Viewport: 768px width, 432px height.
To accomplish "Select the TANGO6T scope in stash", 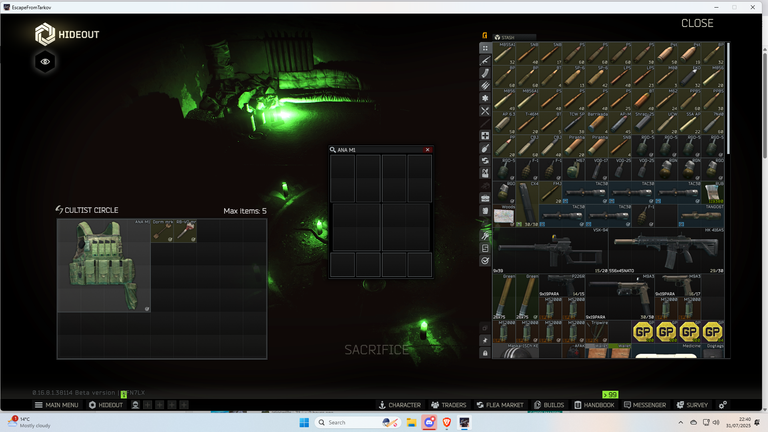I will (x=701, y=216).
